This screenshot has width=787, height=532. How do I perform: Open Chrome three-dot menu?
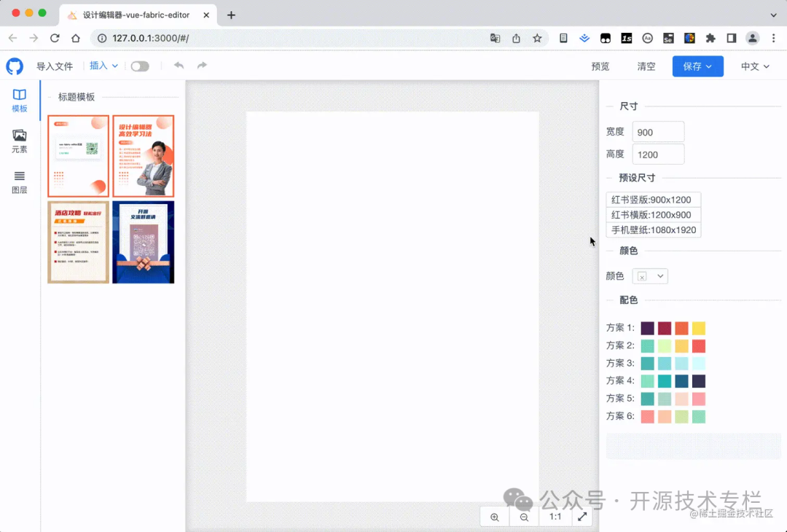[773, 38]
